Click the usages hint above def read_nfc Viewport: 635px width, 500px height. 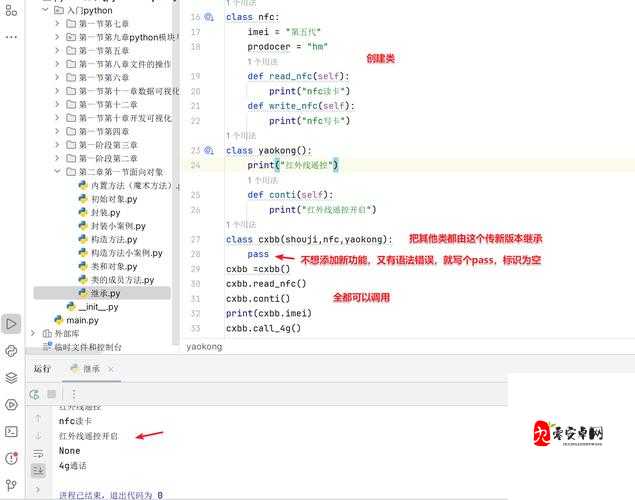pyautogui.click(x=262, y=62)
